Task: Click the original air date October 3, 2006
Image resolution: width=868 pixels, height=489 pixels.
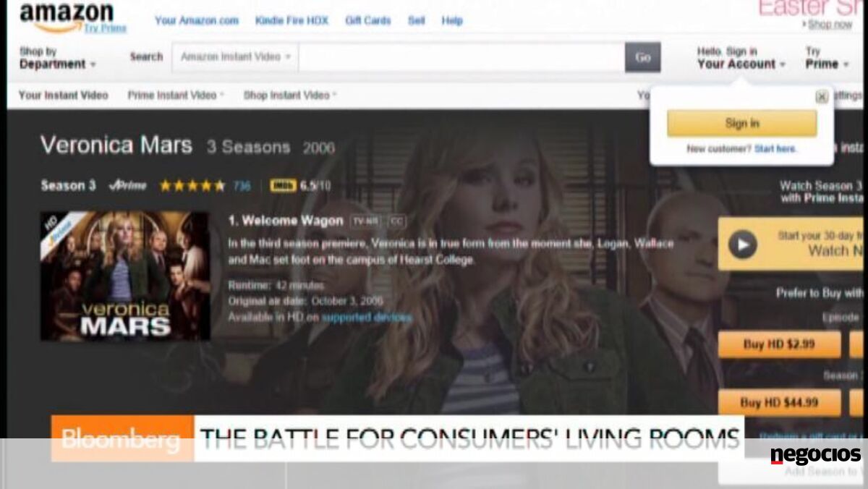Action: (306, 301)
